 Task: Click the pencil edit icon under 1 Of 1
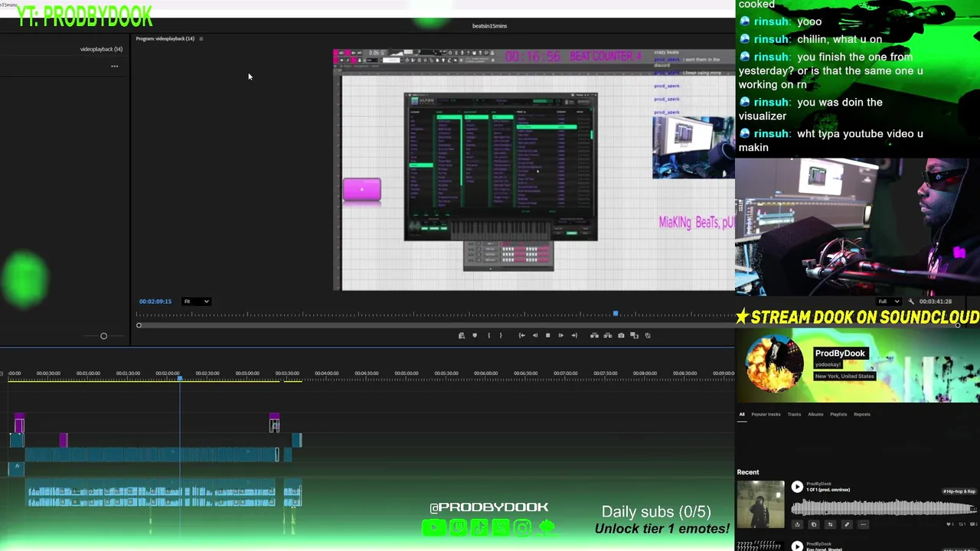(847, 524)
